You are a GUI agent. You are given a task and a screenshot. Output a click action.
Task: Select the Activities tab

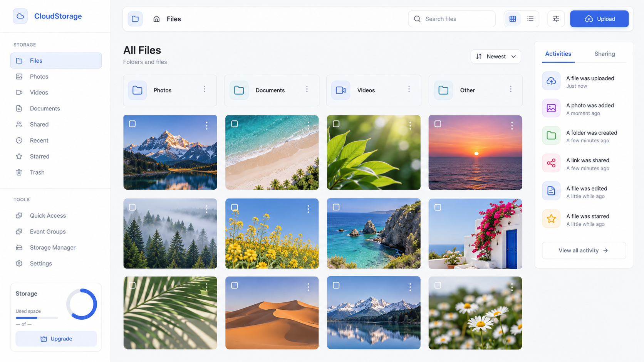(558, 54)
